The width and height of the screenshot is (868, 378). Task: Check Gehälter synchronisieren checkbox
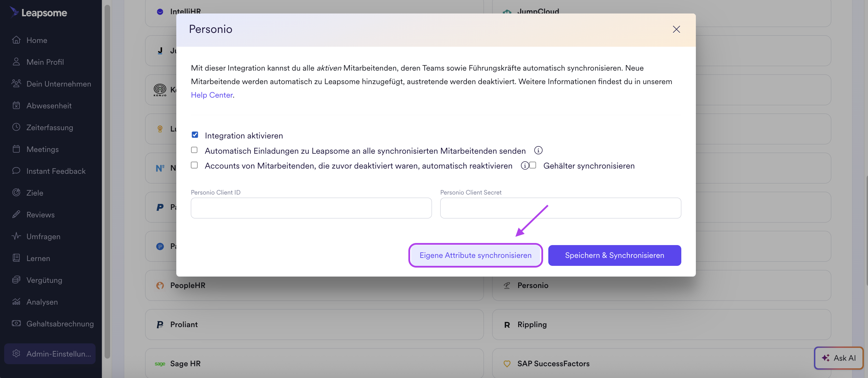coord(533,165)
